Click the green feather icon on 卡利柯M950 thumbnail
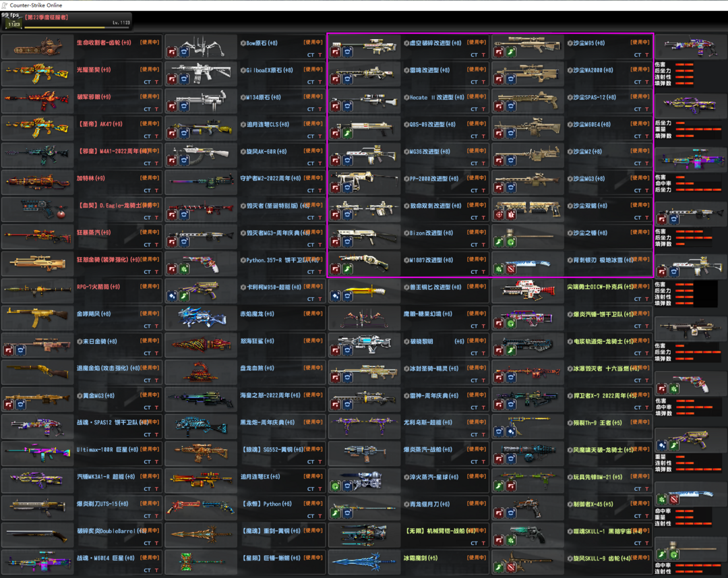 (x=184, y=295)
